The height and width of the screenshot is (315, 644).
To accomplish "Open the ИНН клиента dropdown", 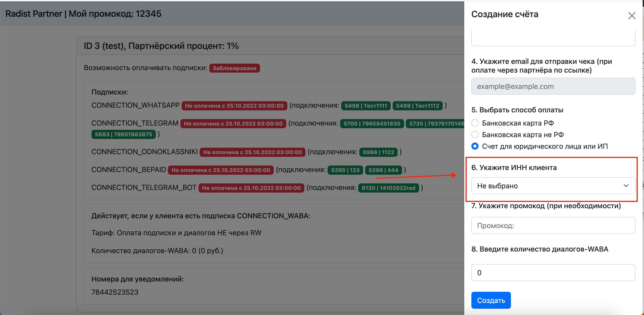I will click(553, 186).
